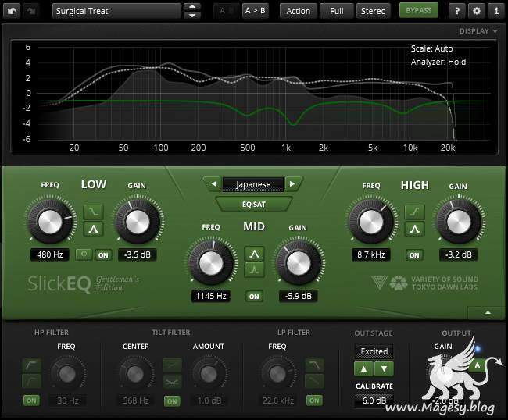The image size is (508, 420).
Task: Click the 'Analyzer: Hold' text in display
Action: point(438,62)
